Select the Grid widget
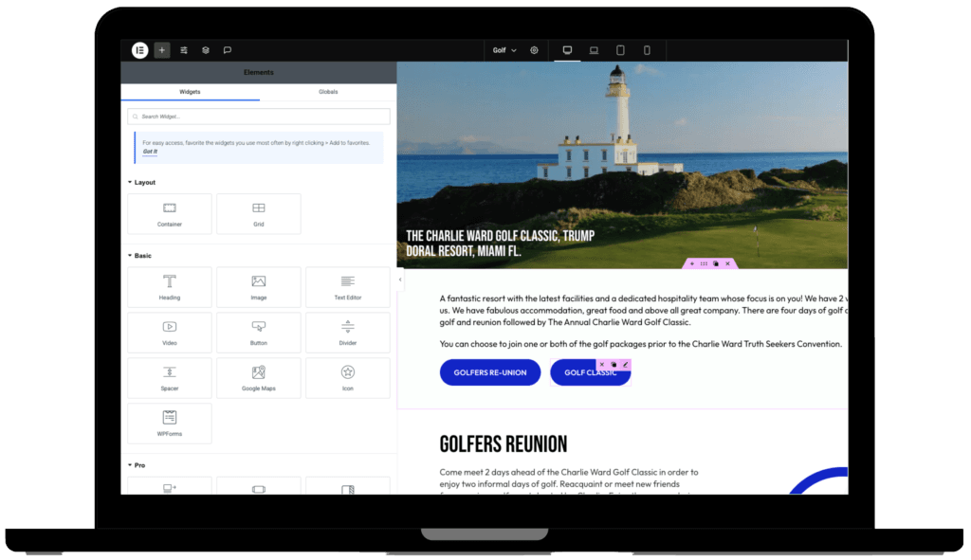The height and width of the screenshot is (560, 971). point(259,214)
